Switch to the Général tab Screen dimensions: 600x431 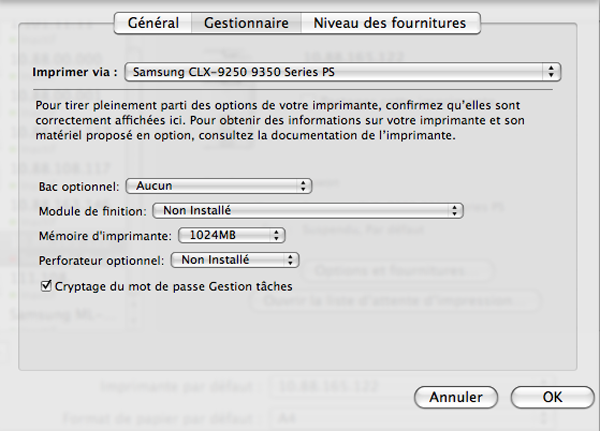pyautogui.click(x=153, y=23)
